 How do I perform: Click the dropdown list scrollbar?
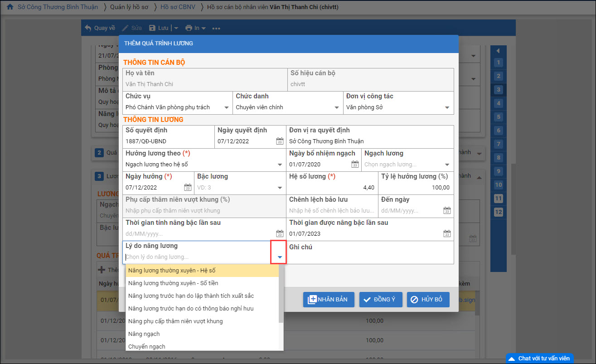(281, 295)
